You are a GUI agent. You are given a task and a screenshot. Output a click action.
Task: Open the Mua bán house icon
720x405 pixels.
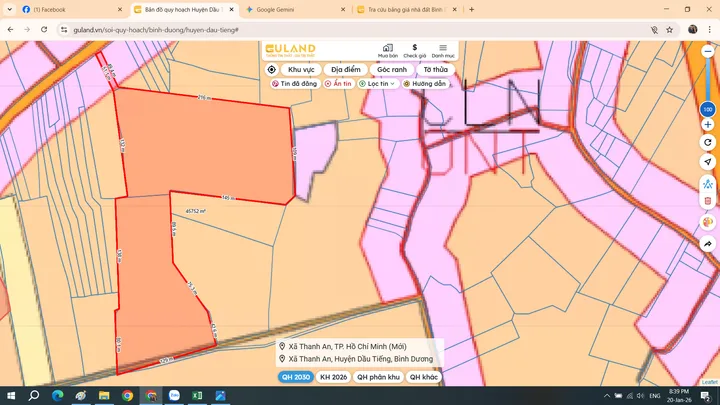pyautogui.click(x=388, y=51)
